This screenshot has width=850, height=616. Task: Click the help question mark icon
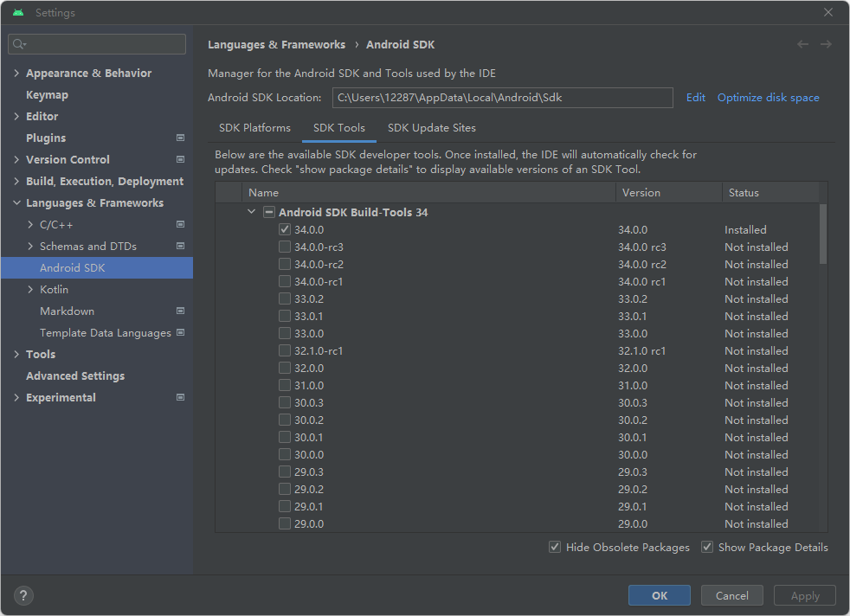click(23, 596)
